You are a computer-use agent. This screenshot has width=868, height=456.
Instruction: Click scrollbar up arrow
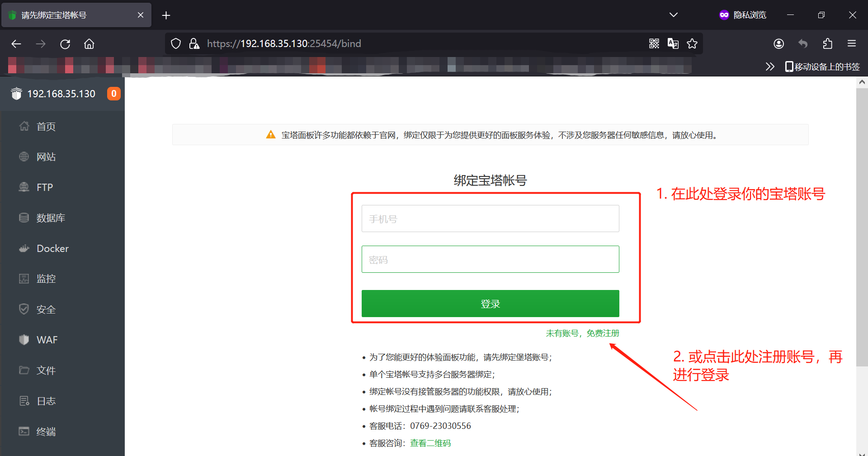(862, 82)
